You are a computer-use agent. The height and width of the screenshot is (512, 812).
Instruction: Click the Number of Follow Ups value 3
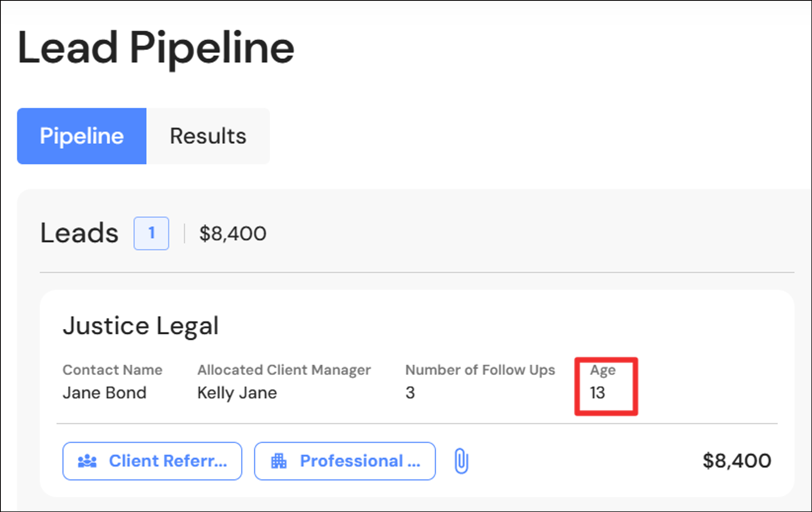click(410, 393)
